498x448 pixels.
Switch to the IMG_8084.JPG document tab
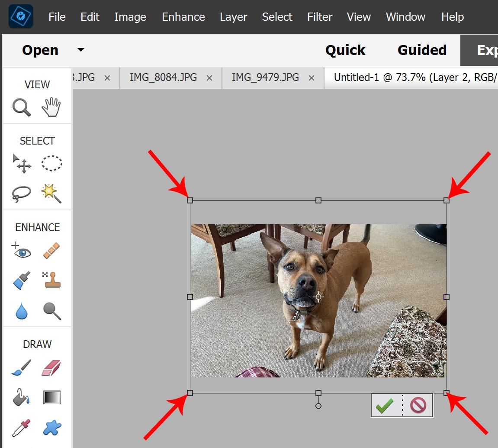[164, 77]
